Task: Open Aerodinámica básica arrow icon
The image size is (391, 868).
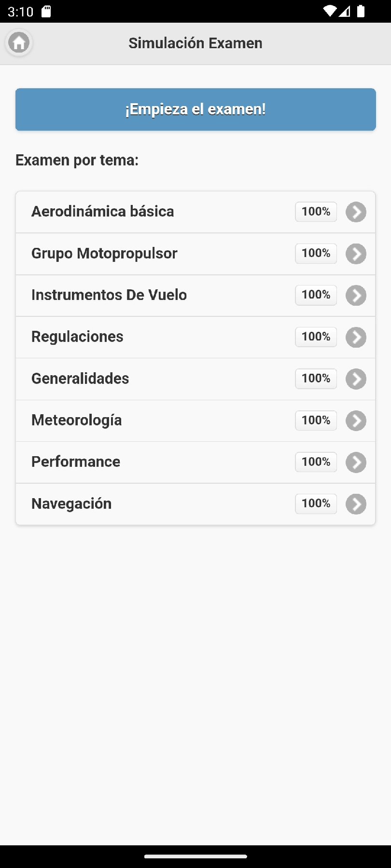Action: pos(356,212)
